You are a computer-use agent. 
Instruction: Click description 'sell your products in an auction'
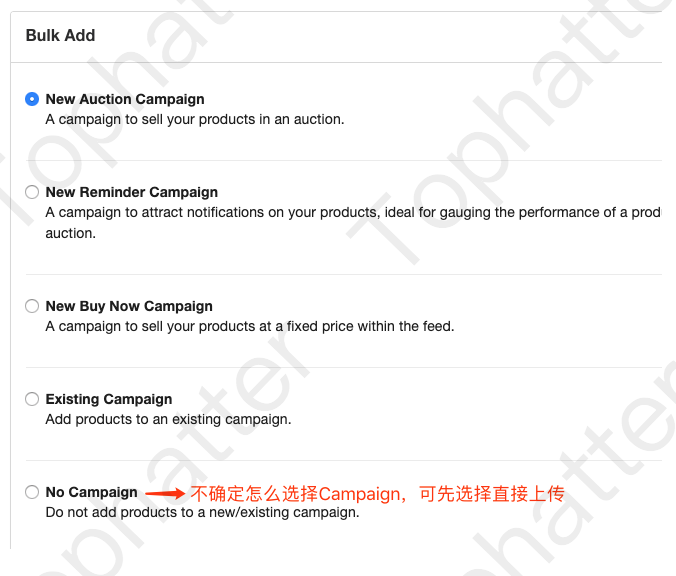[x=195, y=119]
